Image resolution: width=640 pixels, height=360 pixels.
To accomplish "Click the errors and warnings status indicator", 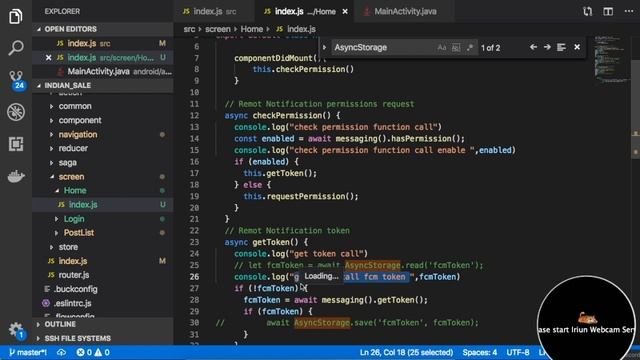I will click(93, 352).
